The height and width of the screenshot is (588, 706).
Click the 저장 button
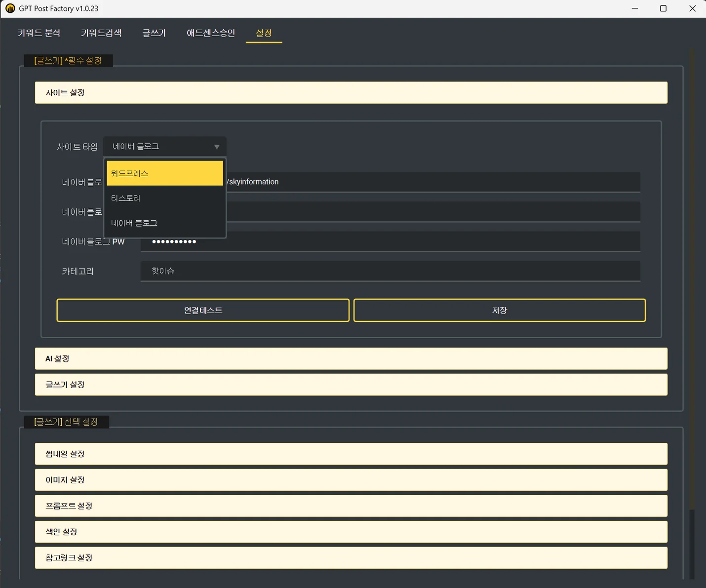click(500, 310)
